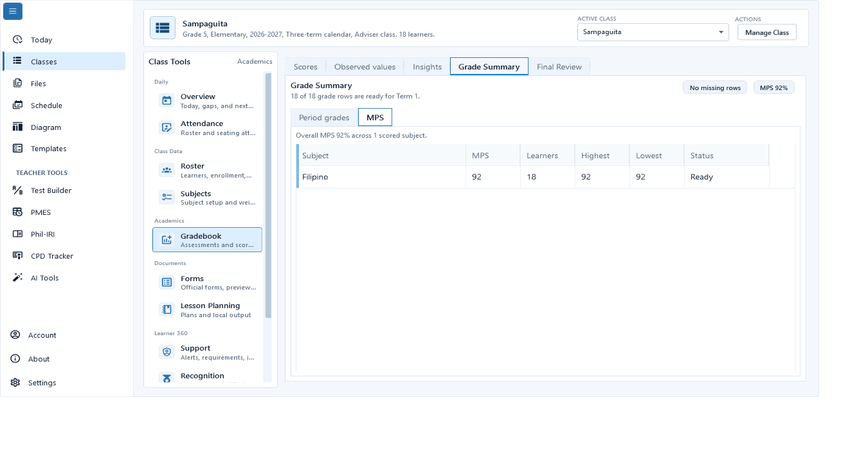The image size is (868, 469).
Task: Click the No missing rows badge
Action: coord(715,87)
